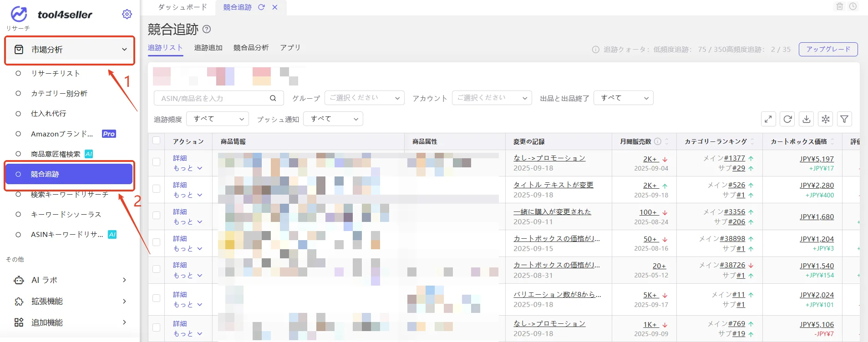Click the AI ラボ robot icon
The height and width of the screenshot is (342, 868).
point(19,280)
